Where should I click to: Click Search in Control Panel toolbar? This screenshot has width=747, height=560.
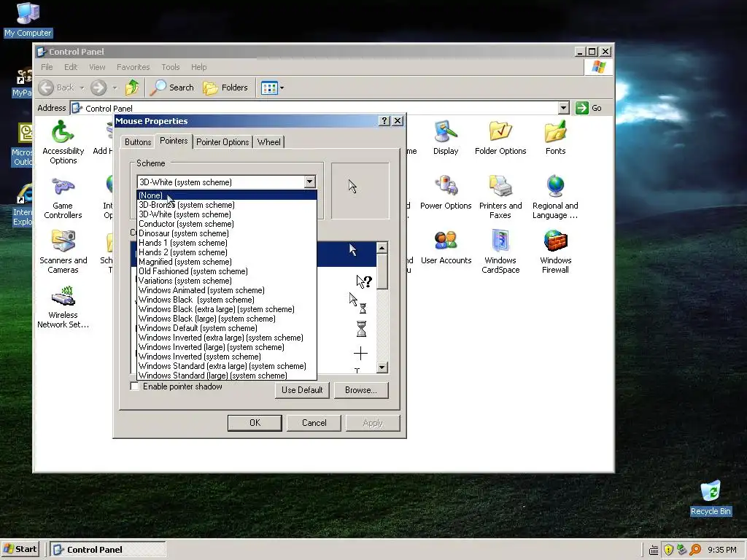(172, 87)
